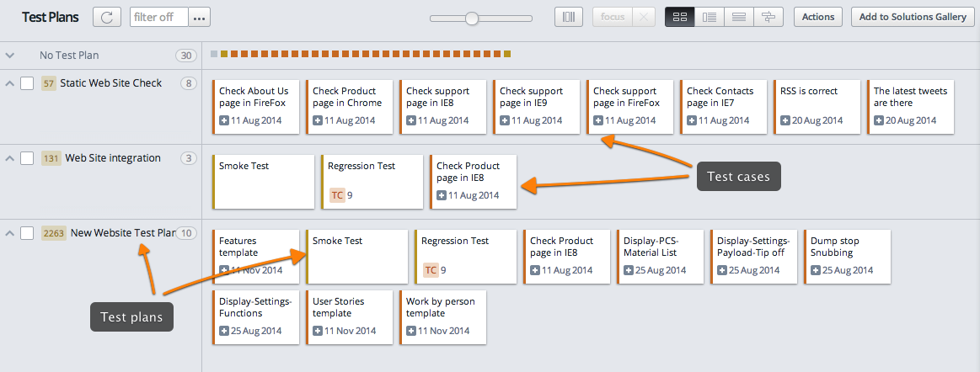The image size is (980, 372).
Task: Click plus icon on Display-PCS-Material List card
Action: point(629,270)
